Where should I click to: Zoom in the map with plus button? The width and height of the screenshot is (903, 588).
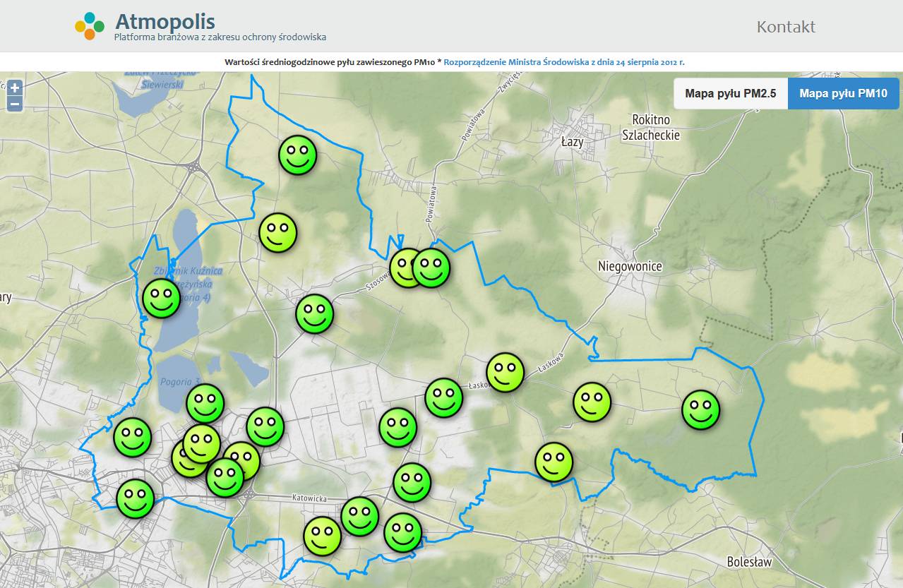15,88
